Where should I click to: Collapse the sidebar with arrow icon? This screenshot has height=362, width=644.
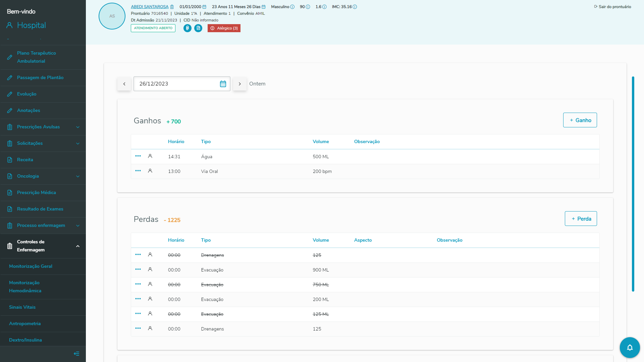[x=76, y=354]
